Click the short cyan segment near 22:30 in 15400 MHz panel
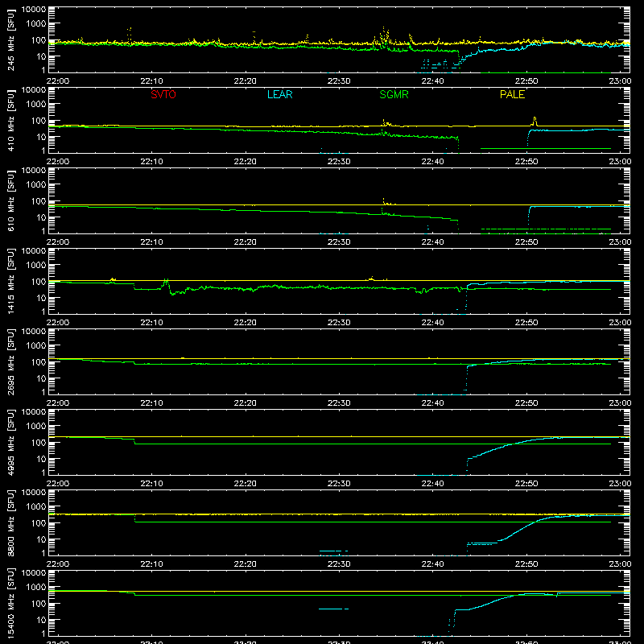Image resolution: width=644 pixels, height=644 pixels. (333, 609)
